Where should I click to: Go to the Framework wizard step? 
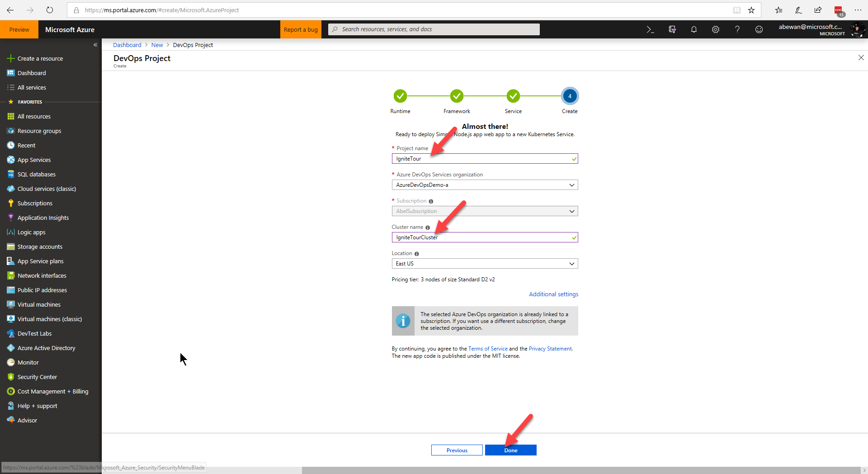point(457,96)
